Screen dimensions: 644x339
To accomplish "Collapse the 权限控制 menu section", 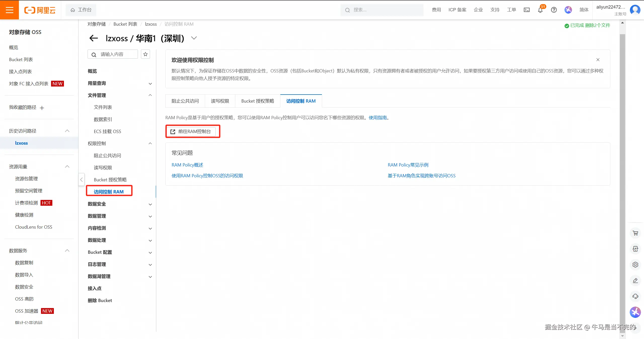I will tap(150, 143).
